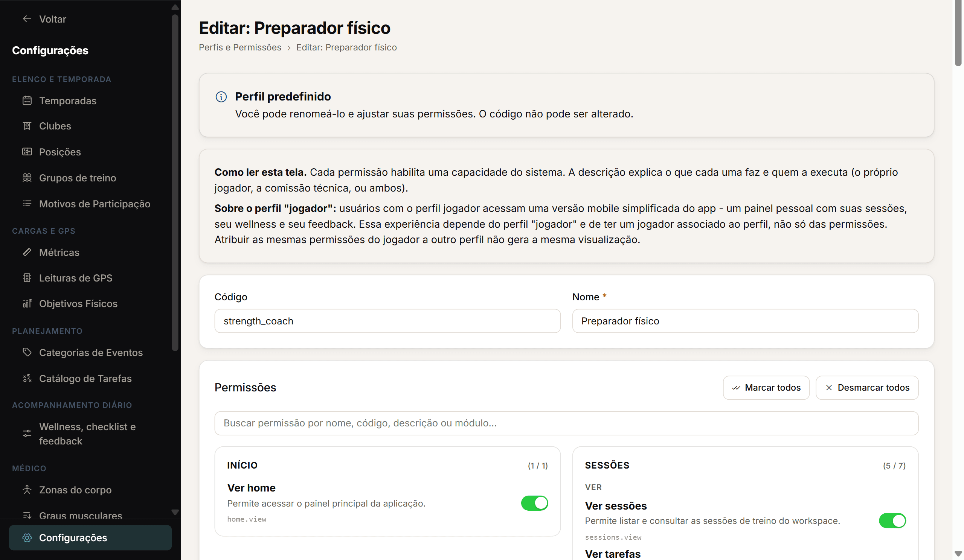The image size is (964, 560).
Task: Click the Desmarcar todos button
Action: [x=867, y=388]
